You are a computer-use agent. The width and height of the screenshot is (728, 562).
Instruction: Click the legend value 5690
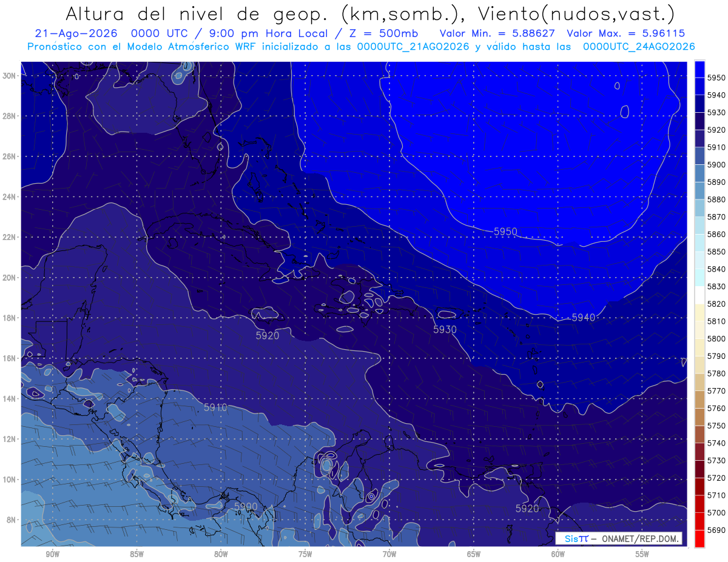716,530
